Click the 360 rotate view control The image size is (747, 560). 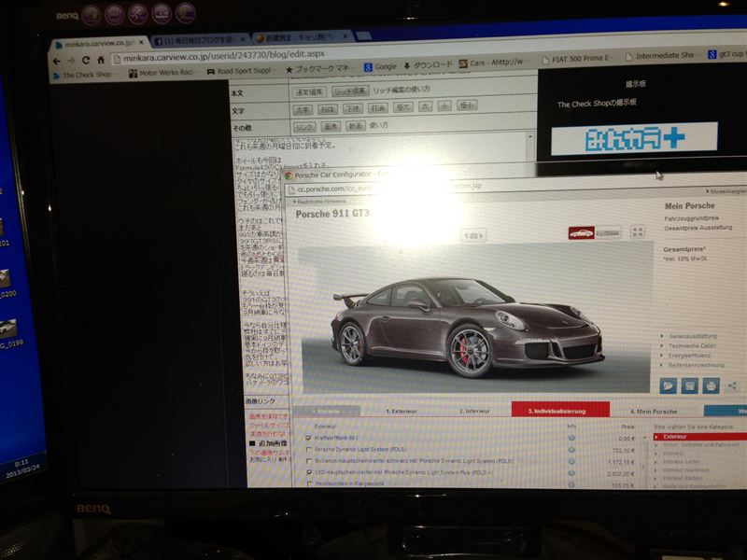[474, 235]
